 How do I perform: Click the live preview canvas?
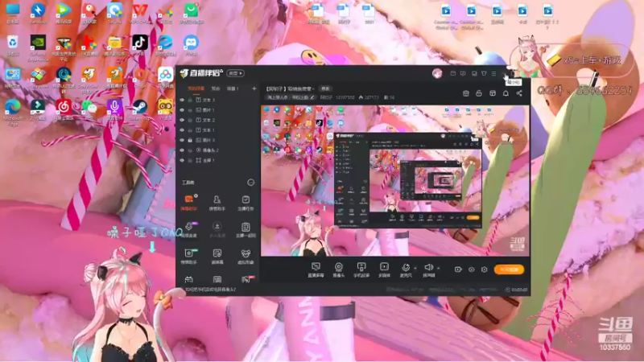(x=395, y=181)
